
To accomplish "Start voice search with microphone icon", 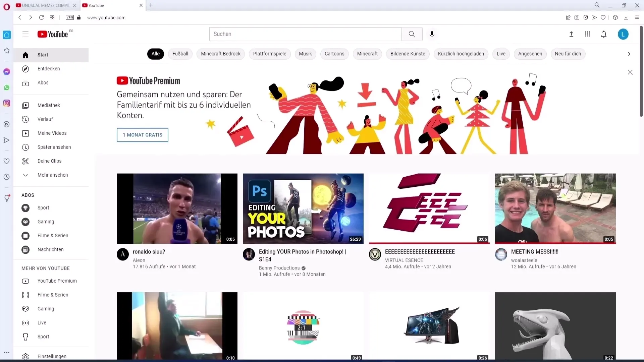I will pos(432,34).
